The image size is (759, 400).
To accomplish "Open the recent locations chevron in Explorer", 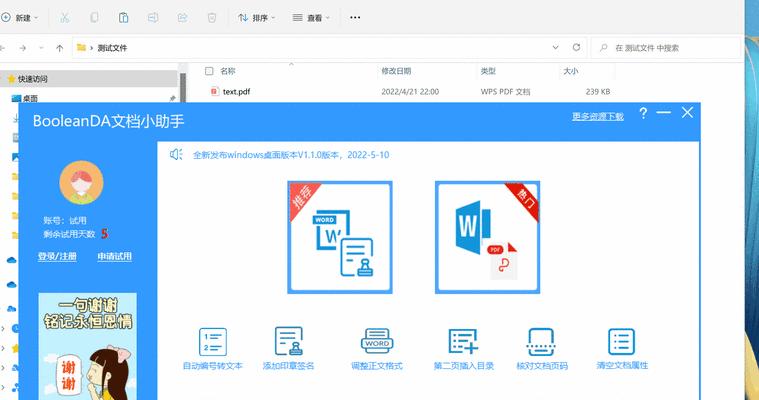I will tap(41, 48).
